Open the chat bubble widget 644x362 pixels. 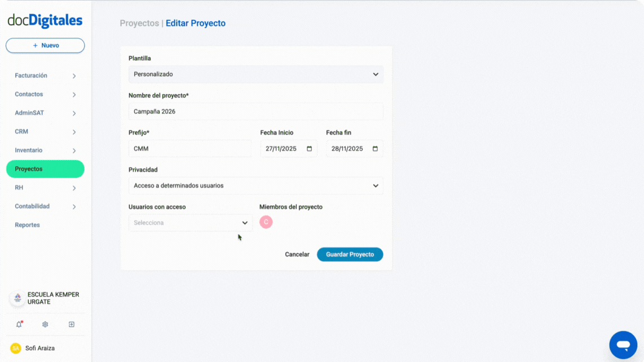623,345
